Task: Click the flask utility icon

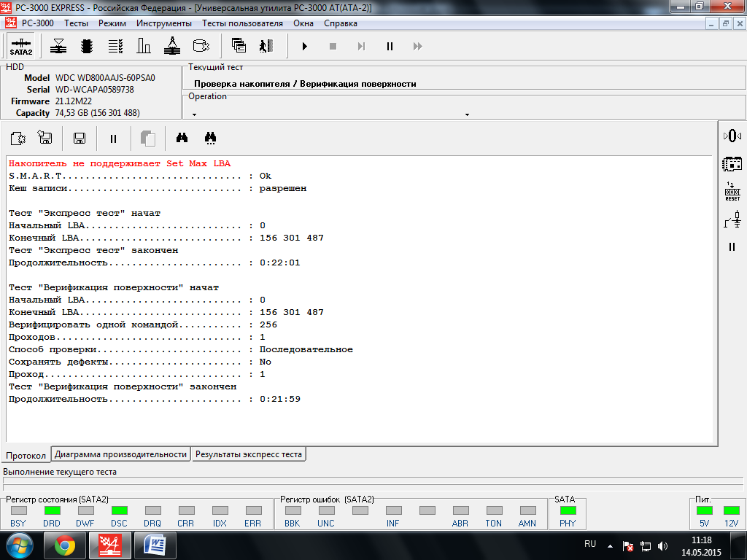Action: tap(172, 46)
